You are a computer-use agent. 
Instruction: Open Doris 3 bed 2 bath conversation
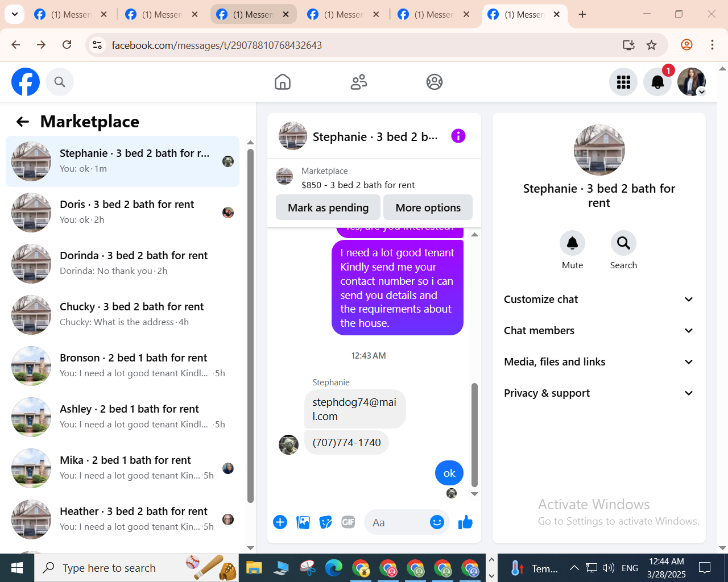click(122, 213)
